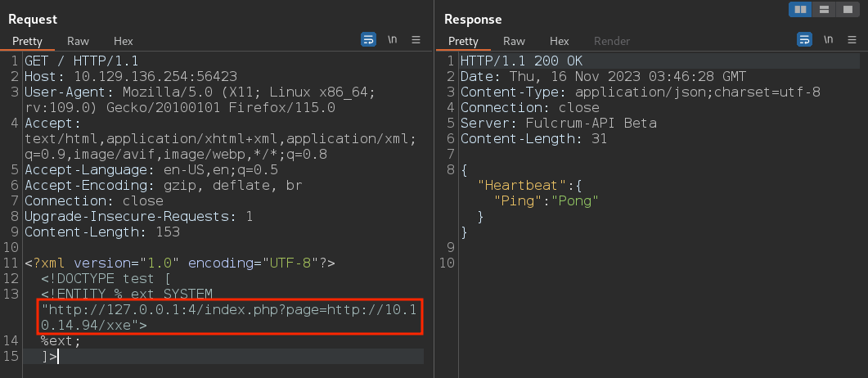Click the Connection: close request header
This screenshot has width=868, height=378.
click(93, 200)
